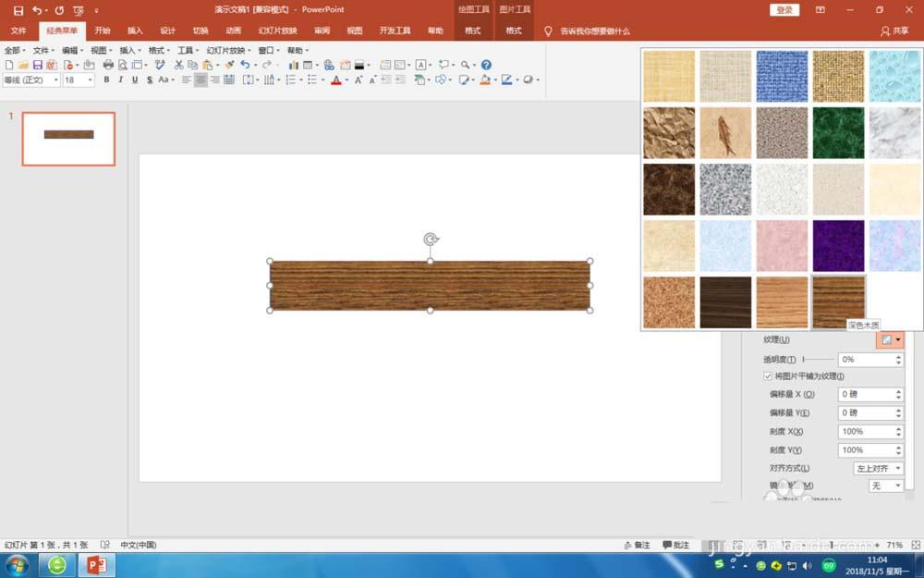924x578 pixels.
Task: Click the Undo arrow in classic toolbar
Action: click(244, 65)
